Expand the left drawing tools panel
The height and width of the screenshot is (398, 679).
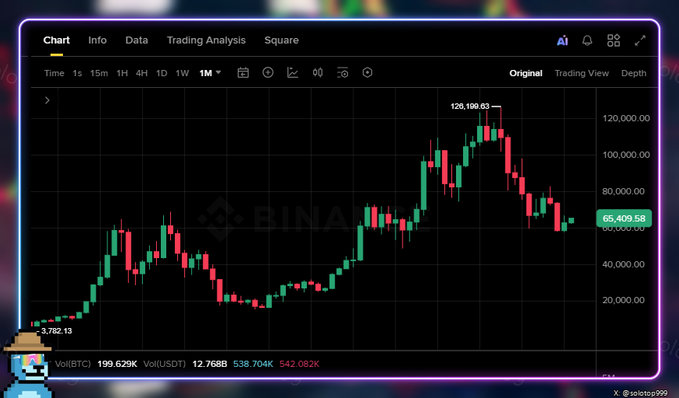point(47,100)
